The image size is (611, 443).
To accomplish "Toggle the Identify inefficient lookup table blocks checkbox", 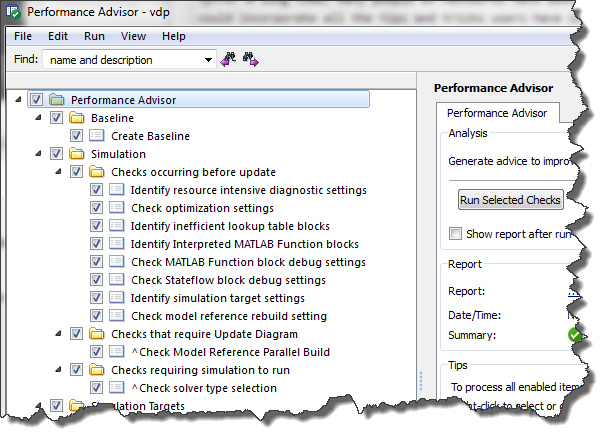I will (x=96, y=226).
